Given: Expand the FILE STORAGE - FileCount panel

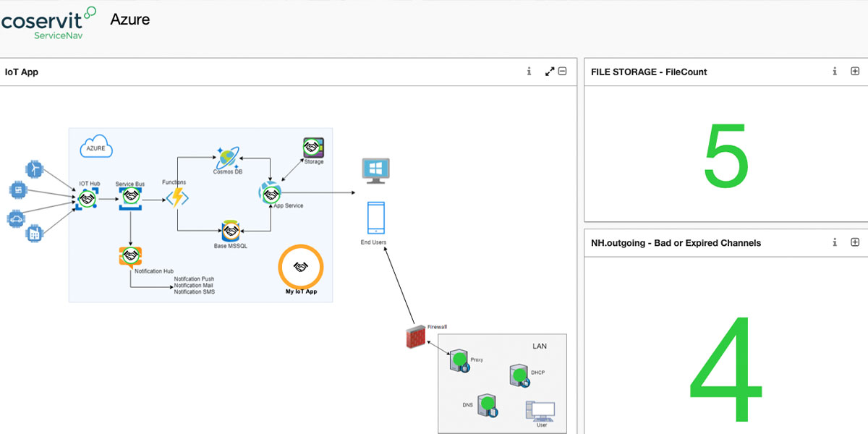Looking at the screenshot, I should tap(855, 71).
